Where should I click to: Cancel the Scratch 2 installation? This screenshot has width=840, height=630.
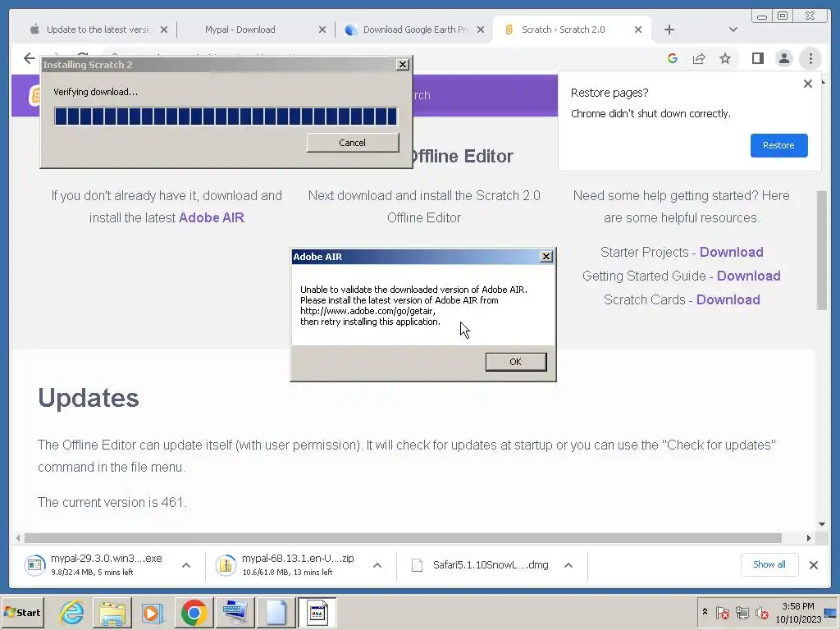pyautogui.click(x=353, y=143)
